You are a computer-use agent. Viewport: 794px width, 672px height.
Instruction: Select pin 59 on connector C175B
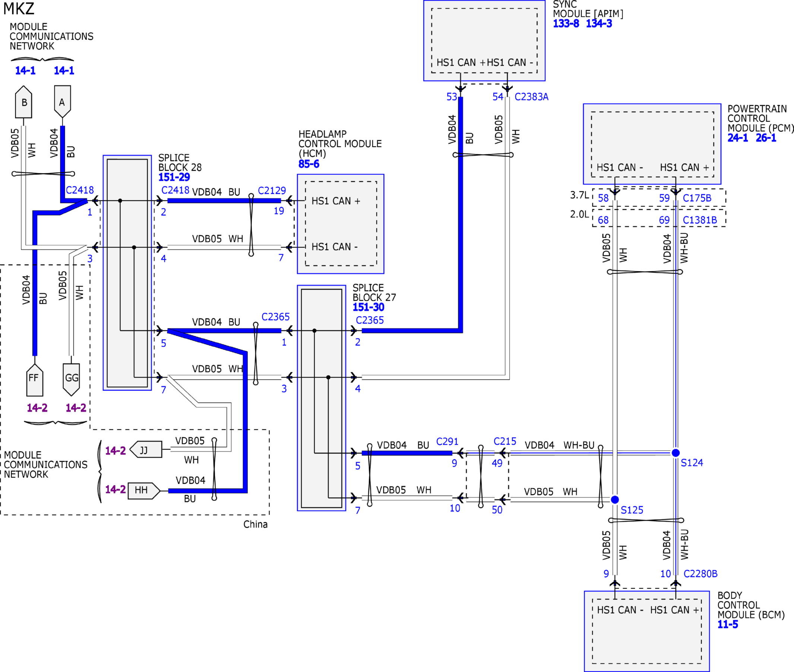point(664,198)
